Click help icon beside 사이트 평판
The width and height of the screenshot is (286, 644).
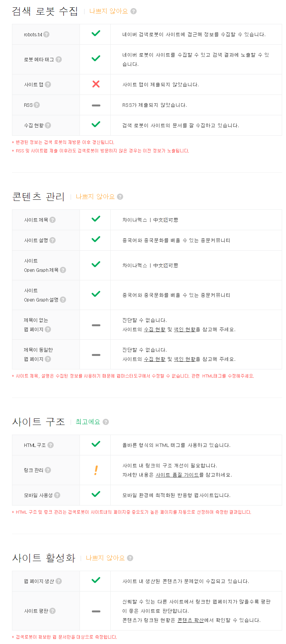52,611
